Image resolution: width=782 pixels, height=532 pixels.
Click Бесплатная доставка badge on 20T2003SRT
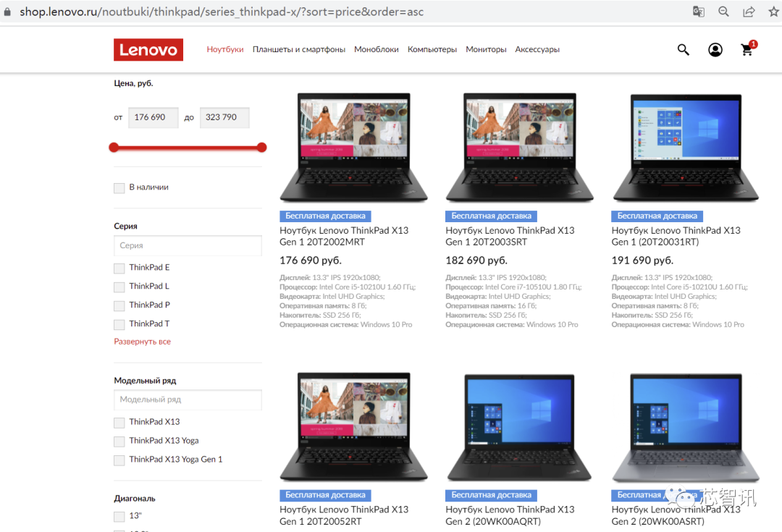point(491,216)
